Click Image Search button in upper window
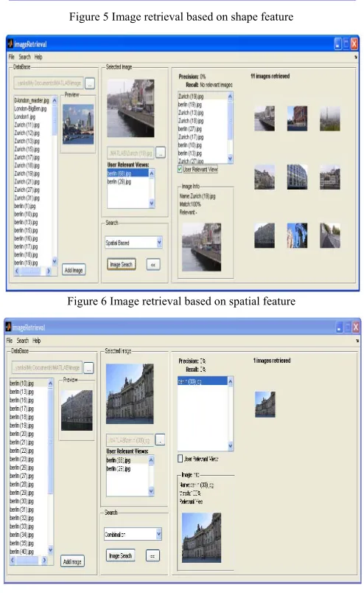This screenshot has width=364, height=593. [122, 264]
